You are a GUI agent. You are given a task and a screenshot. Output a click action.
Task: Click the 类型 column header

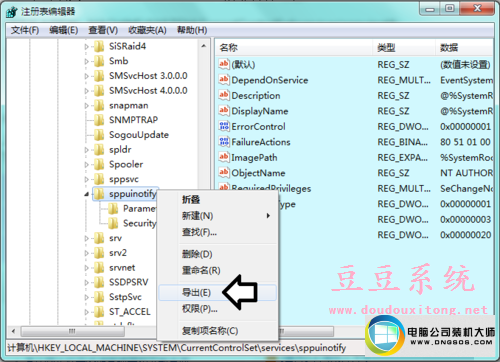pyautogui.click(x=404, y=48)
